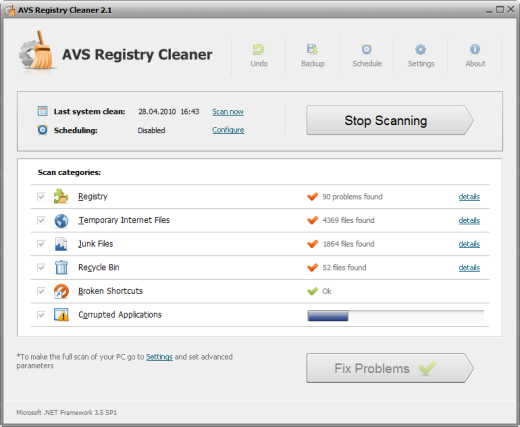Click the Corrupted Applications warning icon

coord(61,315)
